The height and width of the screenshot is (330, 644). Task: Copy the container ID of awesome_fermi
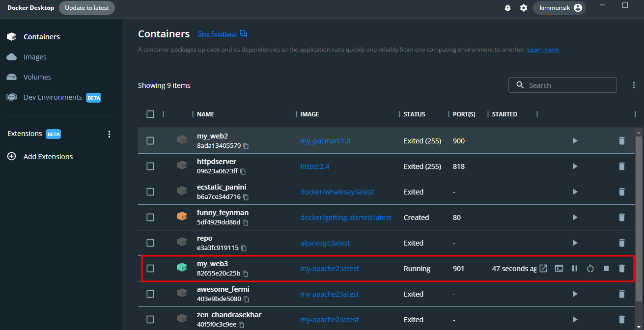247,299
